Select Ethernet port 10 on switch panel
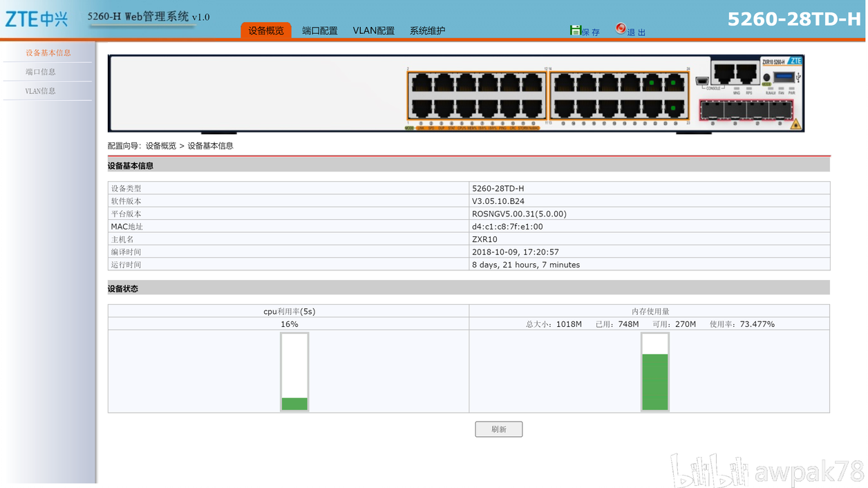The image size is (868, 488). (x=510, y=83)
